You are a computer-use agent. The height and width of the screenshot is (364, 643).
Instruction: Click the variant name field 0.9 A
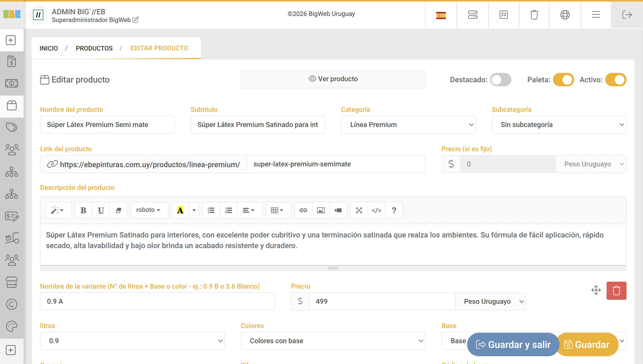pos(158,301)
